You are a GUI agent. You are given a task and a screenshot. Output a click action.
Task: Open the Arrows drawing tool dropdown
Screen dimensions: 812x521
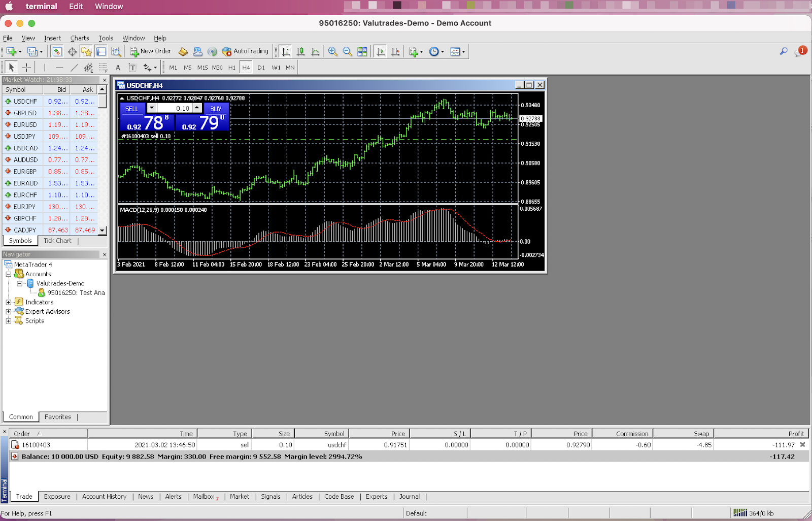point(150,67)
